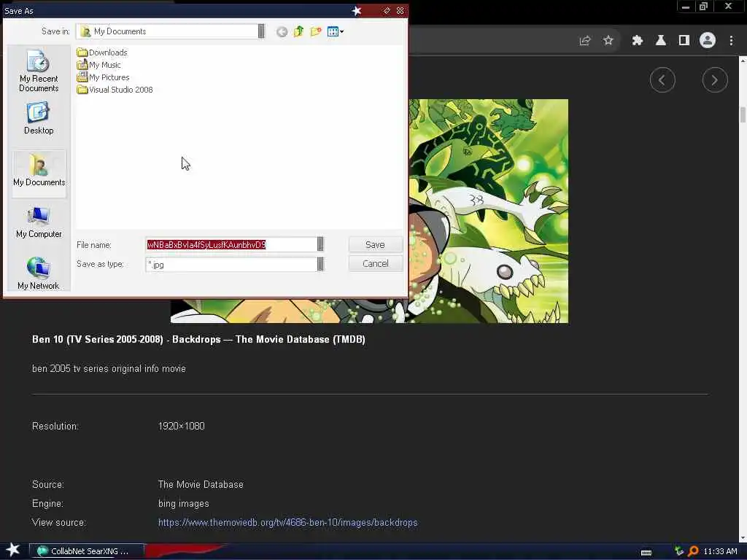This screenshot has height=560, width=747.
Task: Click the star icon in Save As title bar
Action: click(x=356, y=10)
